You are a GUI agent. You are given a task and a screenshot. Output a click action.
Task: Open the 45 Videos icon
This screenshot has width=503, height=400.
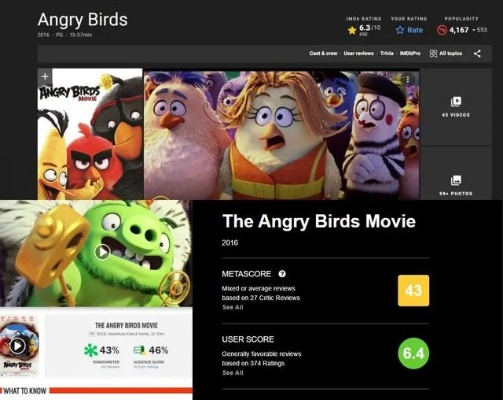(x=456, y=101)
